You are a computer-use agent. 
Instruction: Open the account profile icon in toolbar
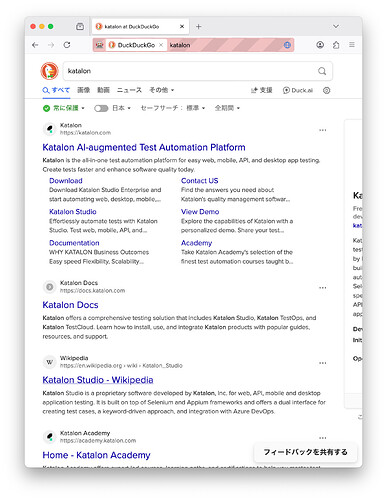click(320, 45)
